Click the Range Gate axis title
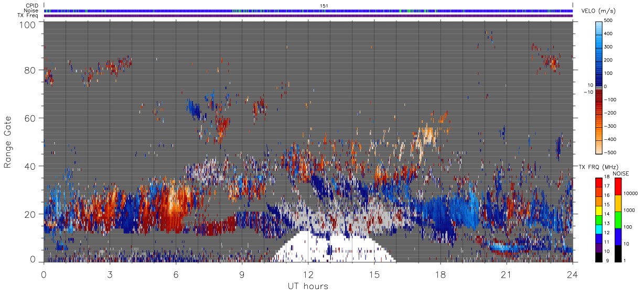 pos(8,142)
